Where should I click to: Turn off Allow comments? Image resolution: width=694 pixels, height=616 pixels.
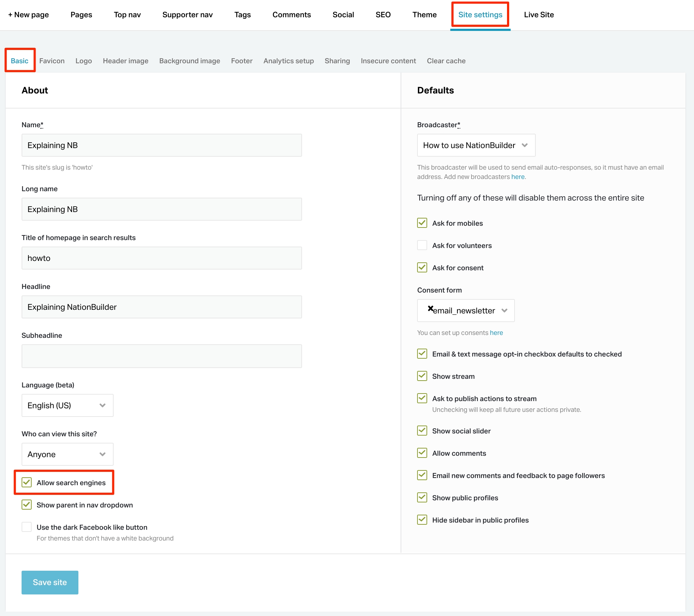[x=422, y=453]
